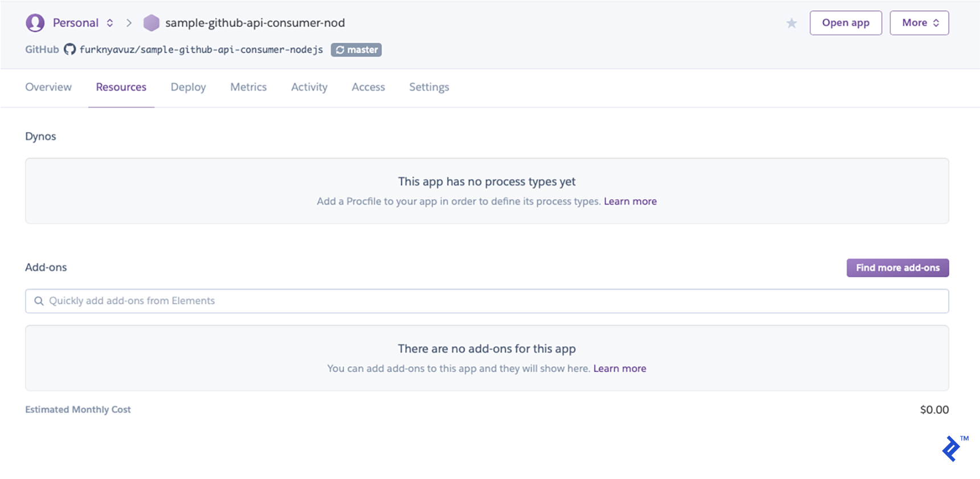Click the sync icon on master badge
This screenshot has width=980, height=479.
coord(340,50)
